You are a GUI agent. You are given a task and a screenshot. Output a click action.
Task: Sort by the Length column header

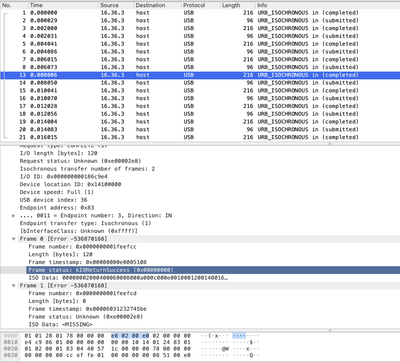click(x=238, y=5)
